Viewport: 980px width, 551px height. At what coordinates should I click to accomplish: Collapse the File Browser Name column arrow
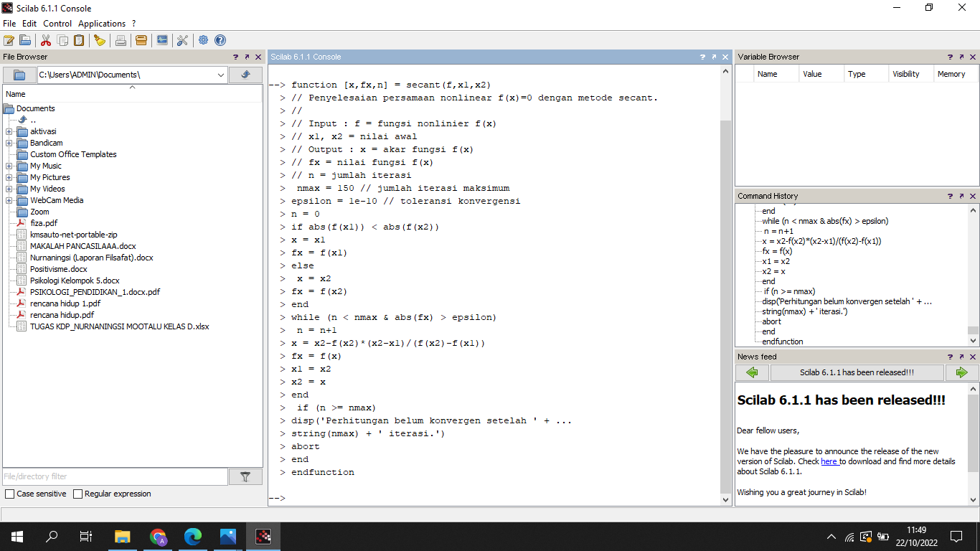[x=132, y=88]
